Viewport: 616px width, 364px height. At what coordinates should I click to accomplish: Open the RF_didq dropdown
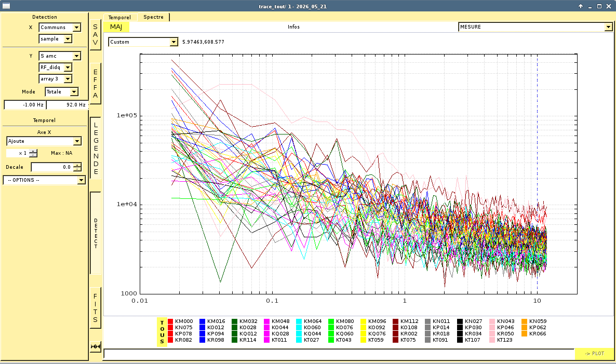click(56, 68)
